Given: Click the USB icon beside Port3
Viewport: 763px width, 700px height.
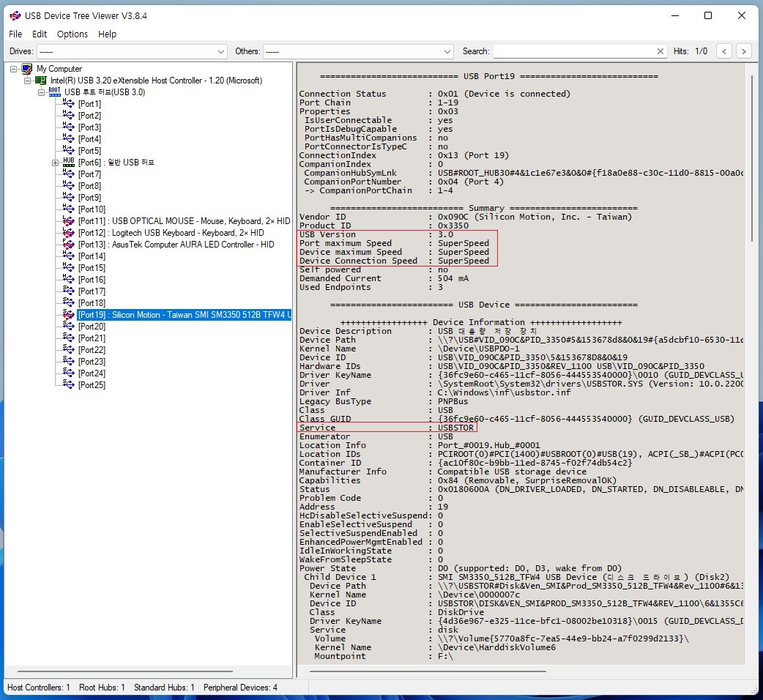Looking at the screenshot, I should tap(68, 127).
